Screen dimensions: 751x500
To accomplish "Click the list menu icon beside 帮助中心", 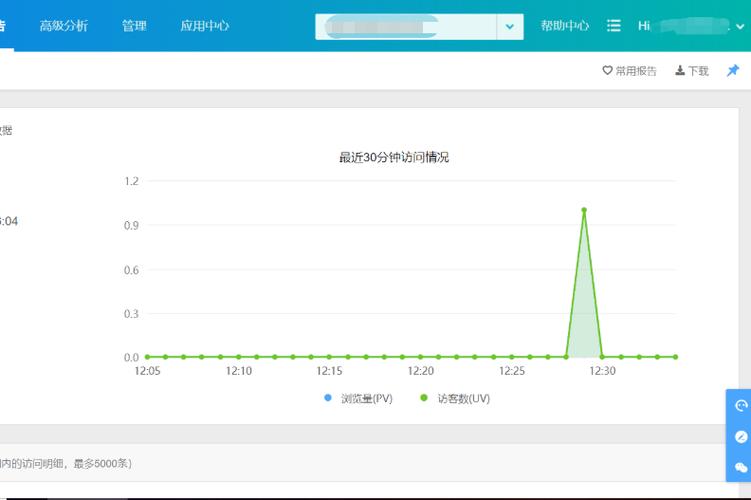I will 614,26.
